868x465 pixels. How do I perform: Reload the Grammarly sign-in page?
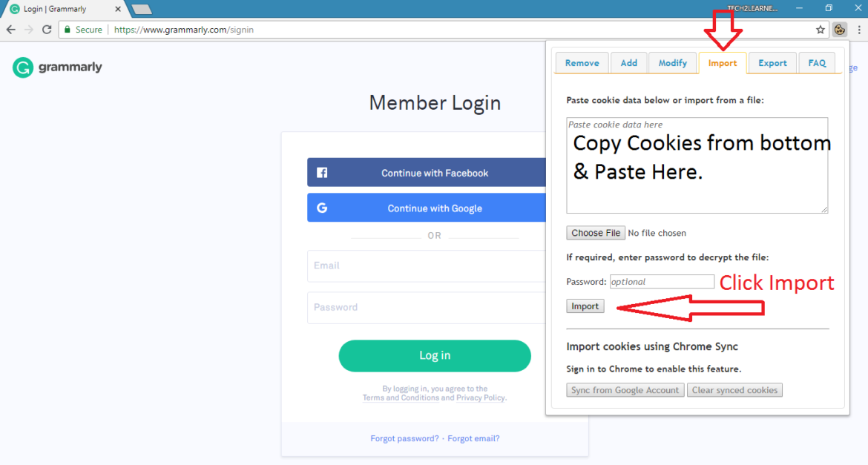[x=47, y=30]
